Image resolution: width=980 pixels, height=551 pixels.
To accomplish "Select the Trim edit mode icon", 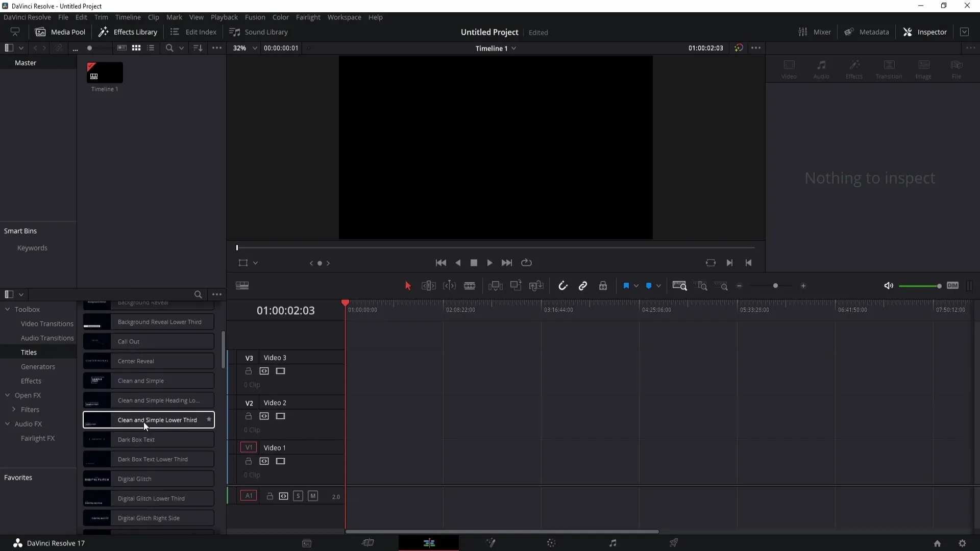I will point(429,286).
